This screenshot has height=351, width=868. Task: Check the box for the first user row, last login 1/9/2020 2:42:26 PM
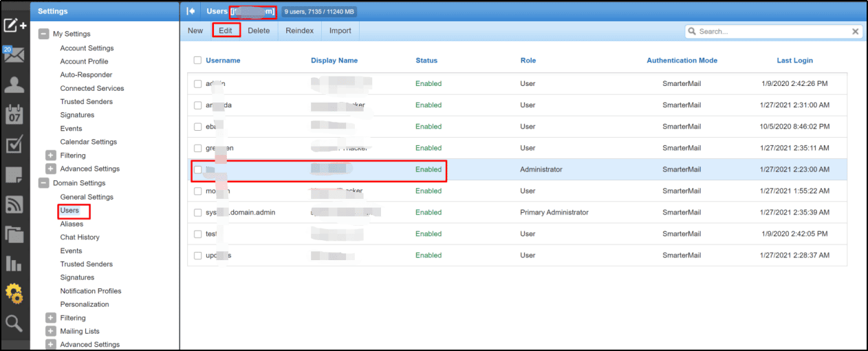point(198,83)
